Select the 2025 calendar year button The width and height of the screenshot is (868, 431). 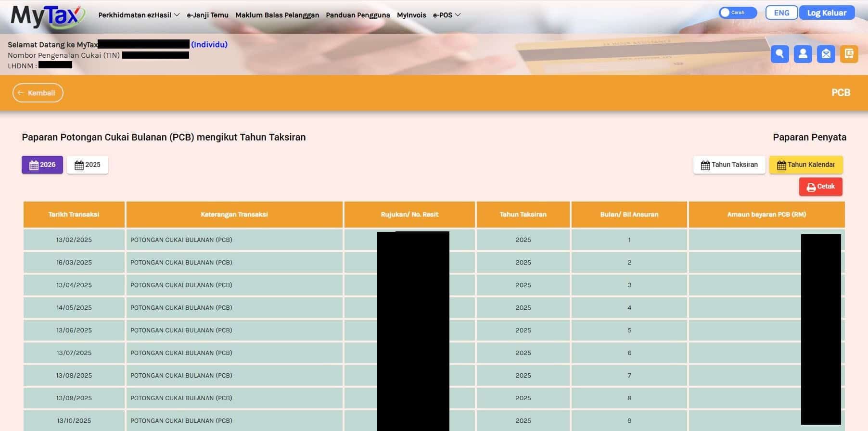pyautogui.click(x=88, y=165)
